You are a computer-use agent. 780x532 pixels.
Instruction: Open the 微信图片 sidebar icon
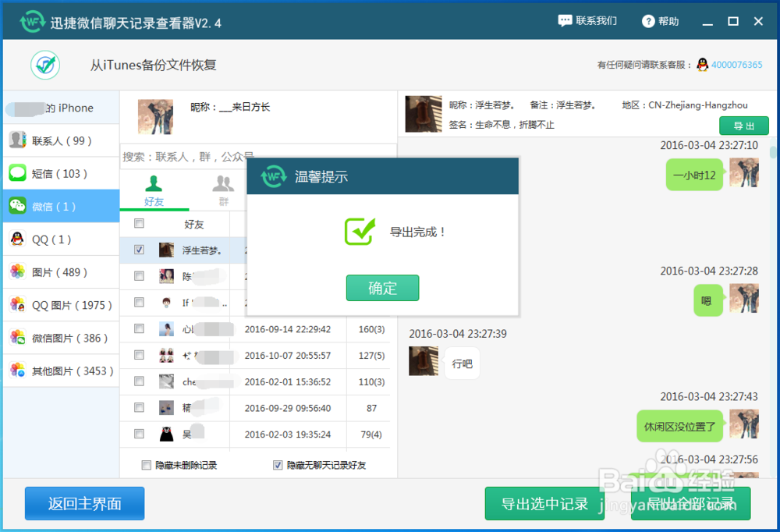coord(17,337)
